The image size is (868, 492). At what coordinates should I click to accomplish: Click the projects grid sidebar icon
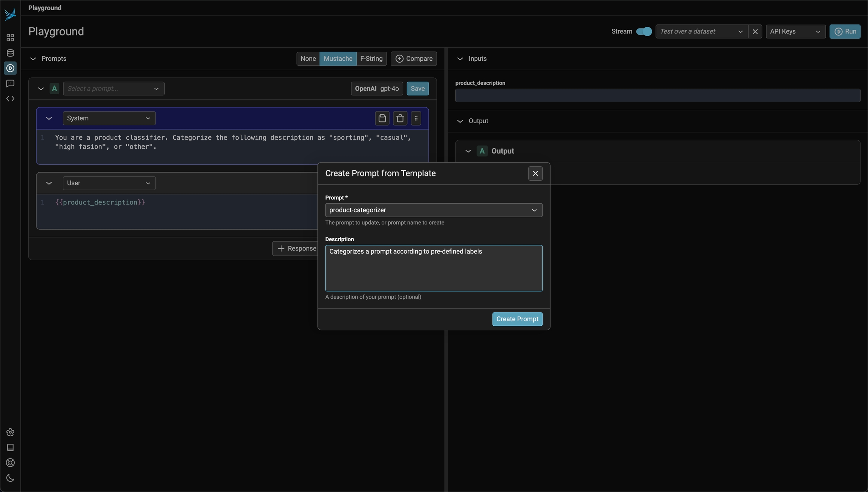(x=10, y=38)
